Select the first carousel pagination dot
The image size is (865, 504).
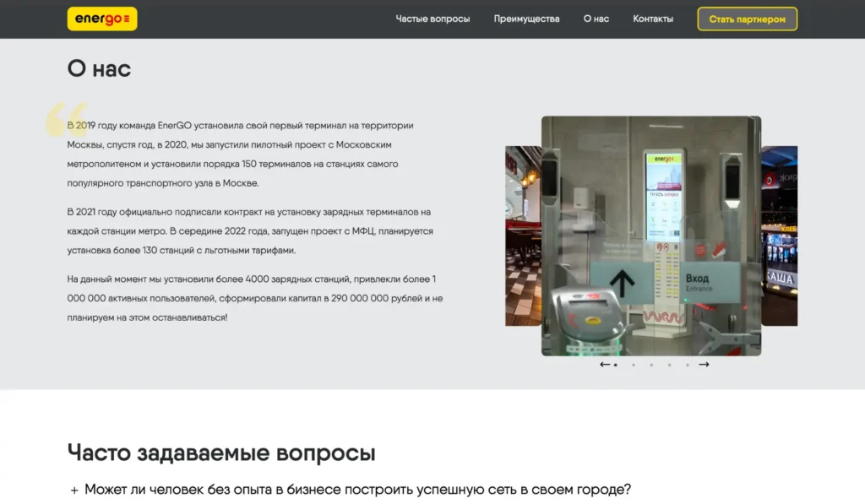616,365
